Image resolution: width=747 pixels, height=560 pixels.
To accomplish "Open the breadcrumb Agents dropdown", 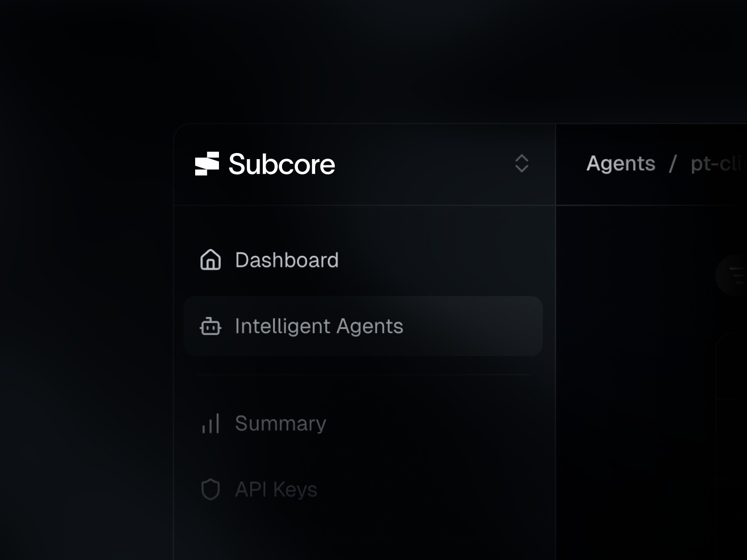I will click(621, 164).
